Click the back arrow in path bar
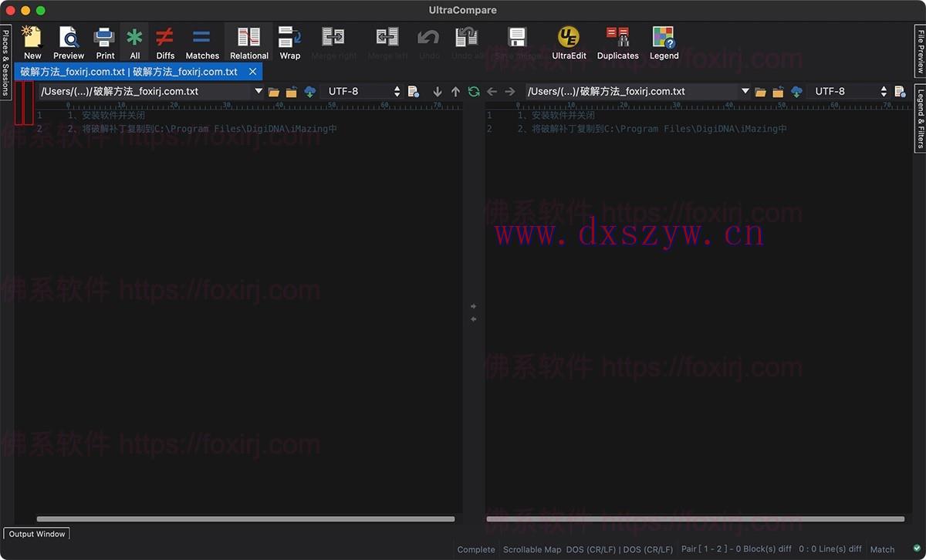Viewport: 926px width, 560px height. point(492,92)
